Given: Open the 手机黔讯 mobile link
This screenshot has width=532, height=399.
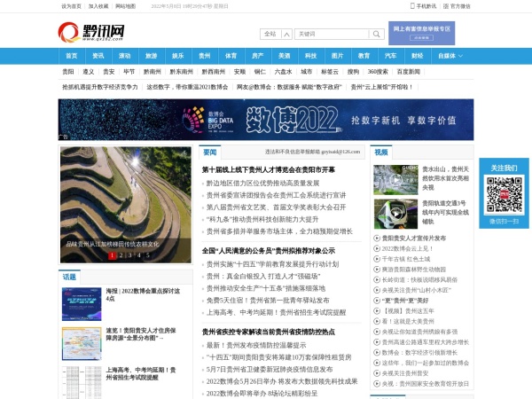Looking at the screenshot, I should 423,6.
